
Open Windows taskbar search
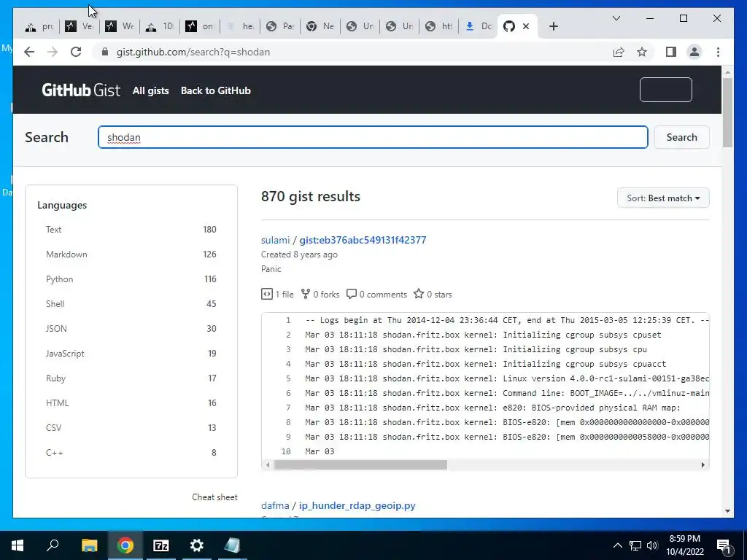tap(53, 545)
